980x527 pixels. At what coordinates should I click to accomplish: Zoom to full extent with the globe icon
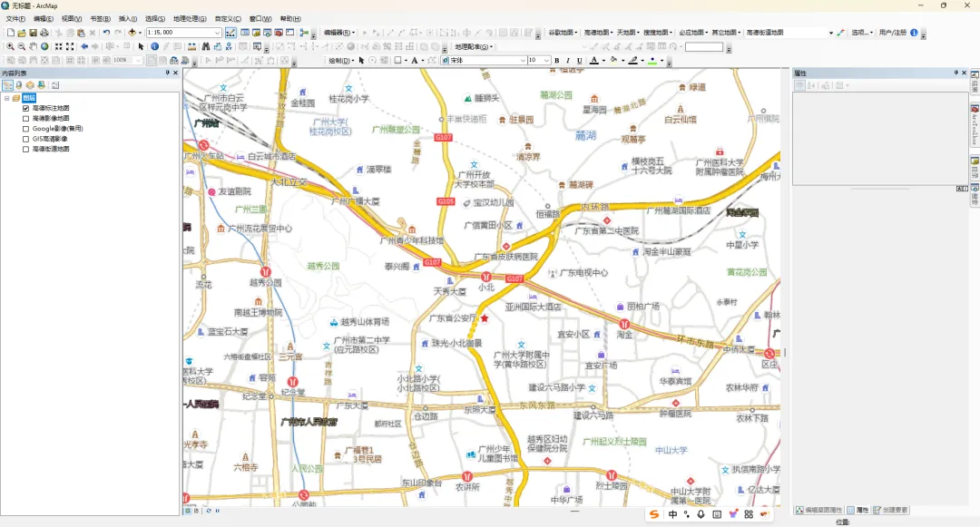44,46
